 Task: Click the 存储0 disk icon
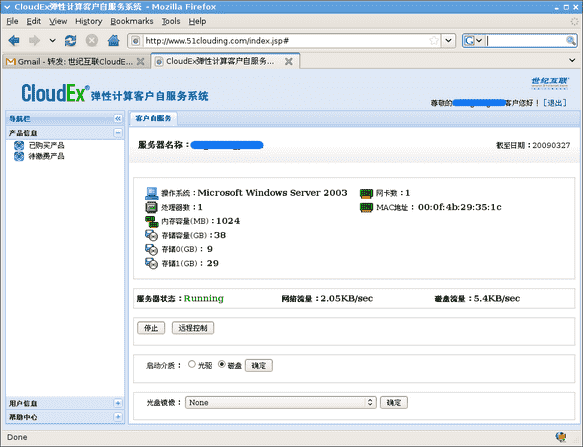pyautogui.click(x=151, y=249)
